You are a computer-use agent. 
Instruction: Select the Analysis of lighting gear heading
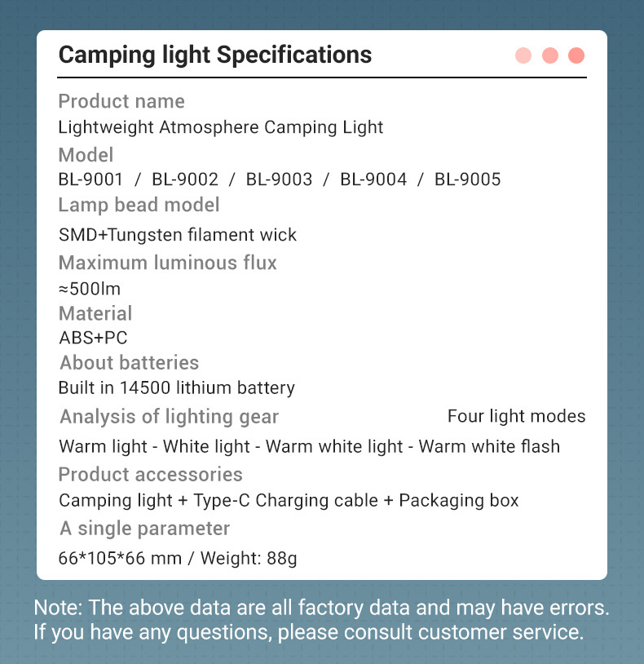click(x=170, y=417)
